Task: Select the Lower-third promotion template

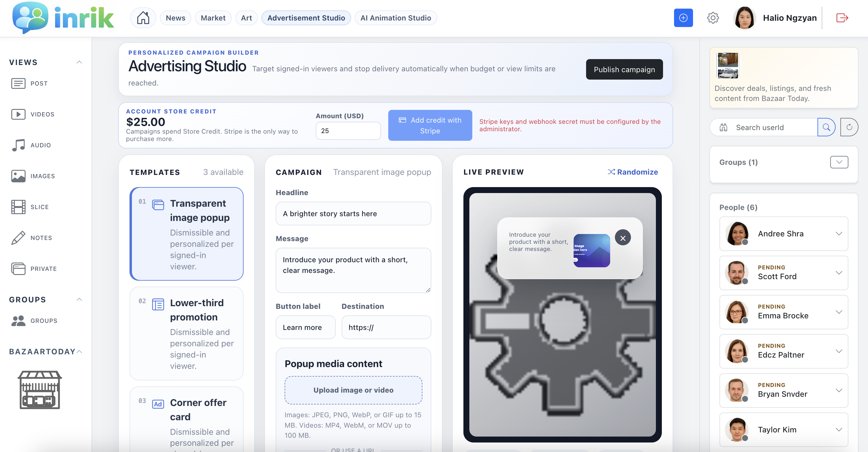Action: click(186, 334)
